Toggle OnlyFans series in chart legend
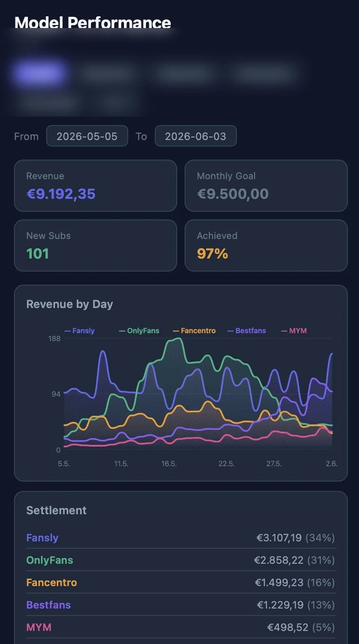Viewport: 359px width, 644px height. 139,331
